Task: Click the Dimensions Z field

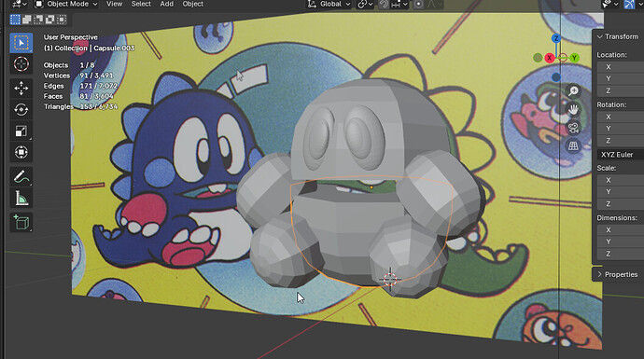Action: (x=620, y=254)
